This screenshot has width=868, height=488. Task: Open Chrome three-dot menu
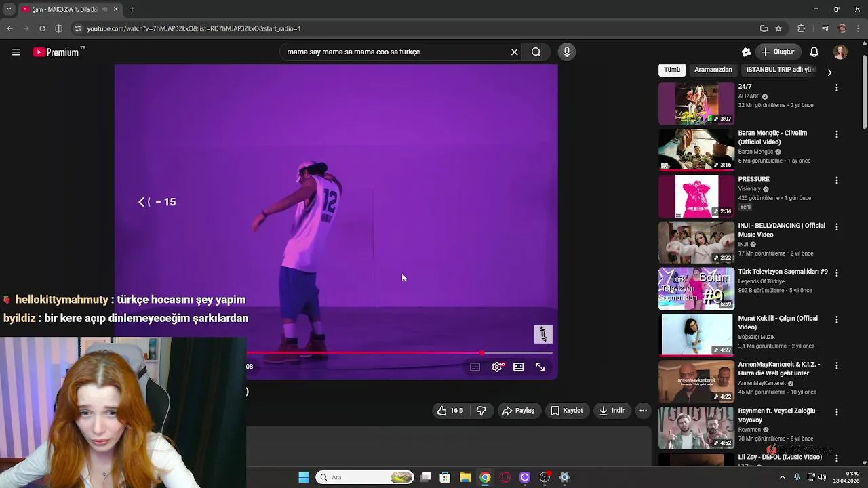(859, 28)
